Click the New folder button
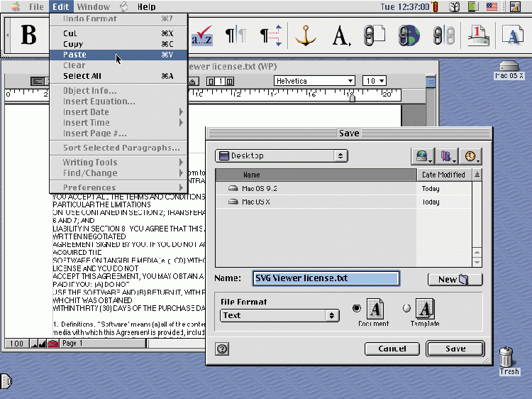This screenshot has width=532, height=399. pyautogui.click(x=455, y=280)
